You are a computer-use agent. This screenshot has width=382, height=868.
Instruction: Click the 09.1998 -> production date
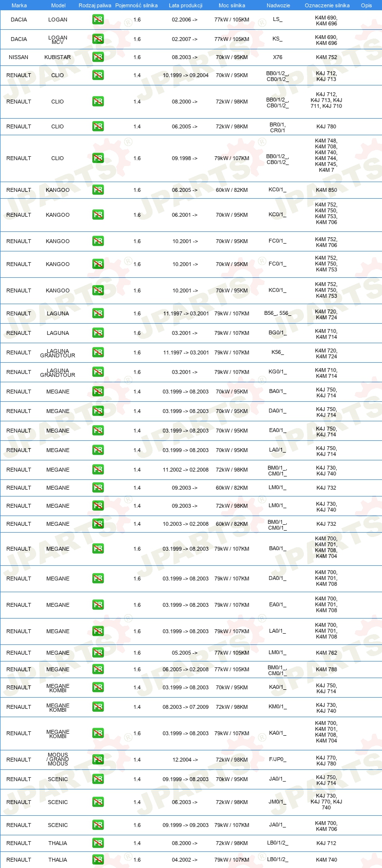(x=185, y=159)
